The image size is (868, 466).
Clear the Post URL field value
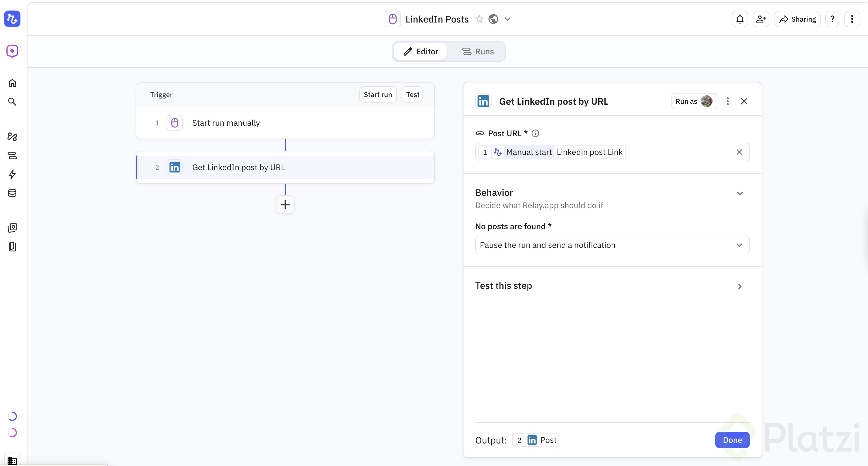(739, 152)
